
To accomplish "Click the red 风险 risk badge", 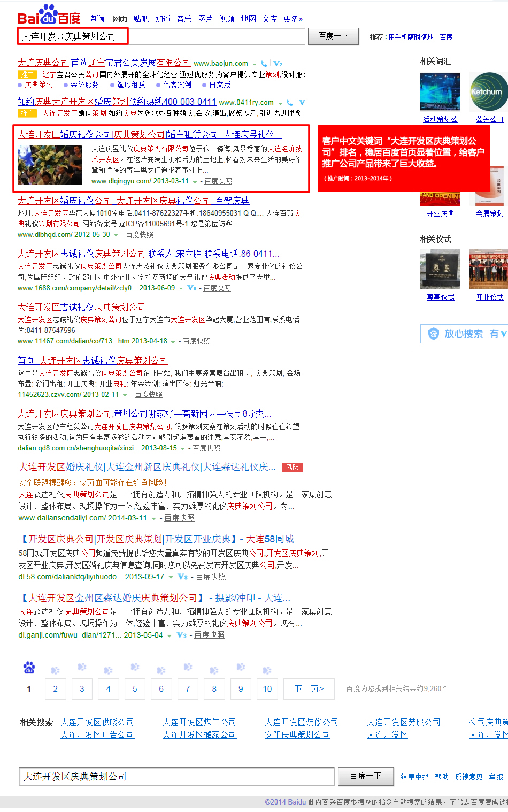I will [x=293, y=468].
